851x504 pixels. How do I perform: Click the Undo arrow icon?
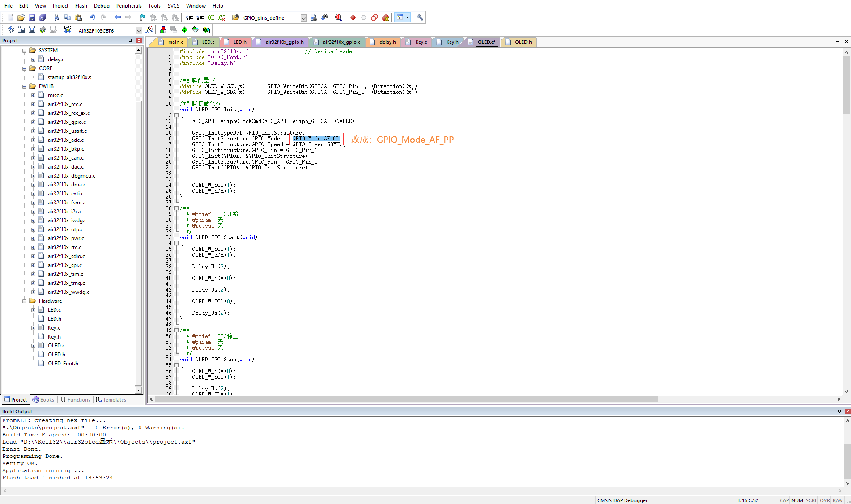92,17
